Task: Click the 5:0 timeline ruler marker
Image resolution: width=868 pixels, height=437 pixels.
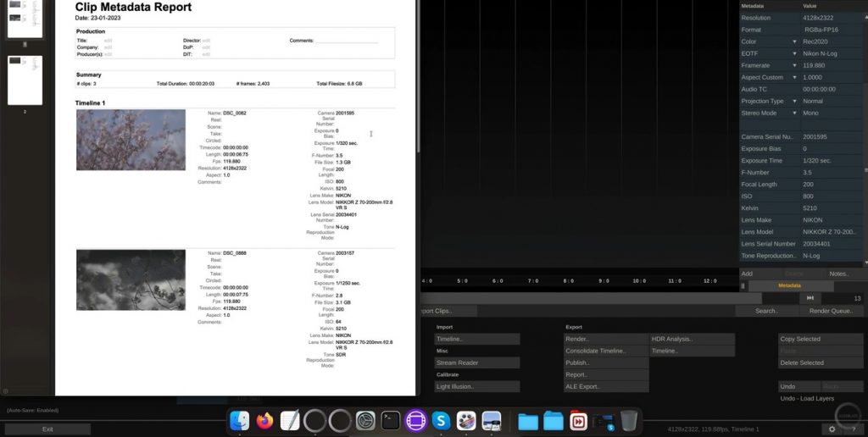Action: click(462, 281)
